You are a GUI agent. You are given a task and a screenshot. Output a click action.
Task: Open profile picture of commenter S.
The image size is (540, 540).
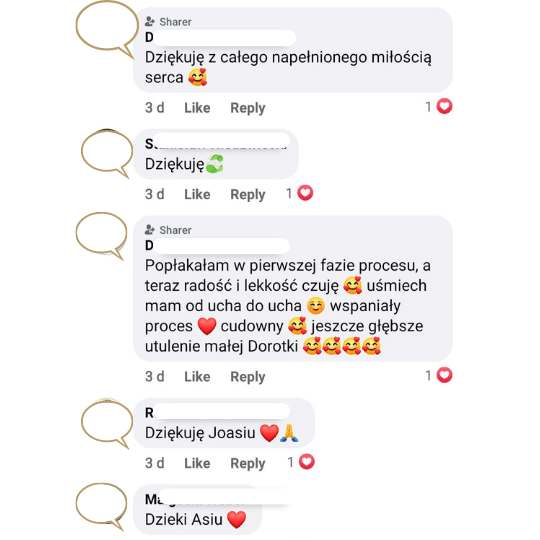click(x=107, y=153)
